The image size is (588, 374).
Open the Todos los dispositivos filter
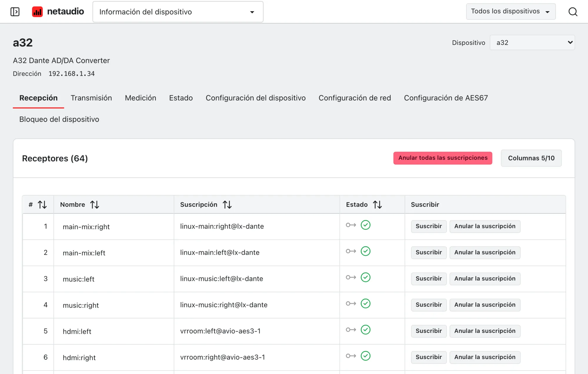pos(511,11)
